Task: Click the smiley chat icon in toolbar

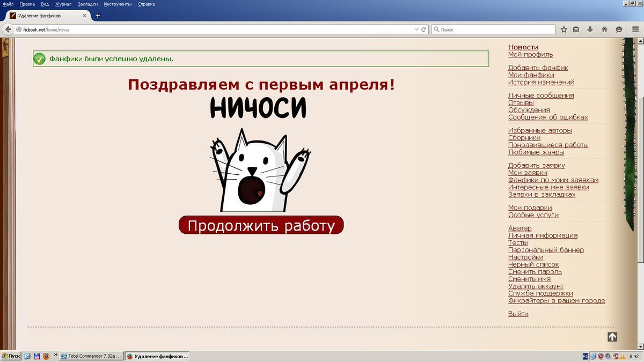Action: point(619,29)
